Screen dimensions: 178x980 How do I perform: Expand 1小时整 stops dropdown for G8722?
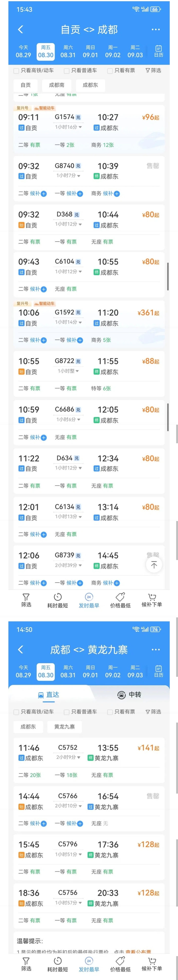pos(68,371)
